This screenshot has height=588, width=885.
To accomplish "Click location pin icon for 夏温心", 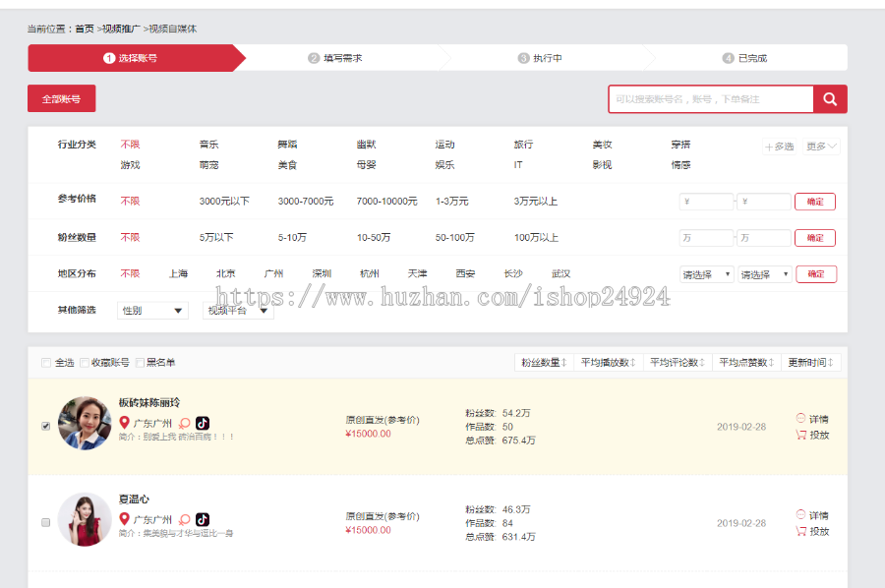I will point(125,519).
